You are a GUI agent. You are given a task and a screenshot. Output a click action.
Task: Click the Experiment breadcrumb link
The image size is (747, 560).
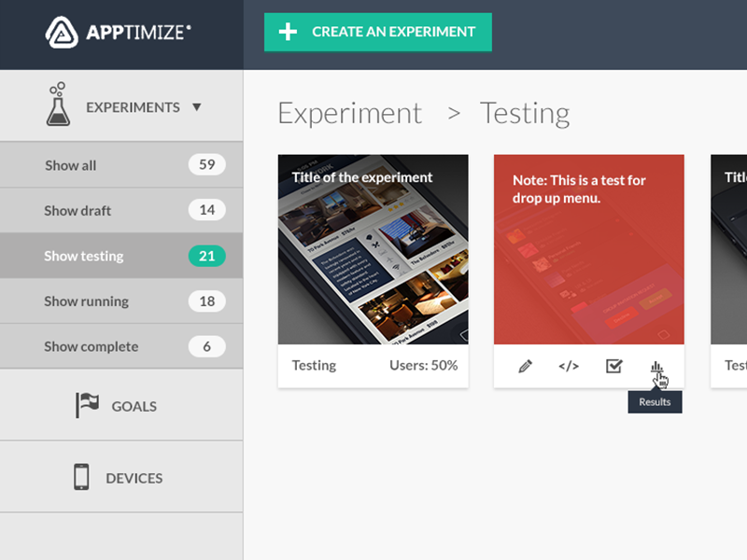pyautogui.click(x=349, y=113)
